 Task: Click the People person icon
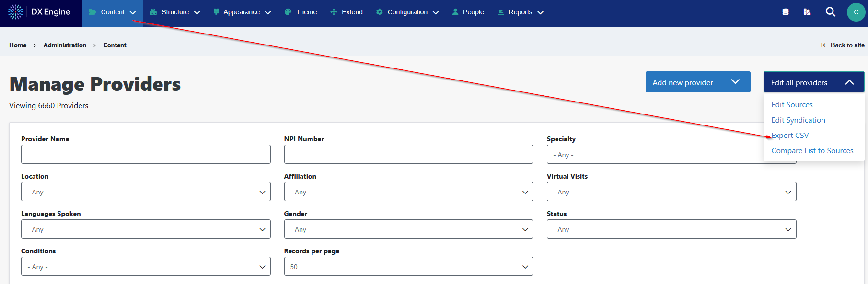(455, 12)
